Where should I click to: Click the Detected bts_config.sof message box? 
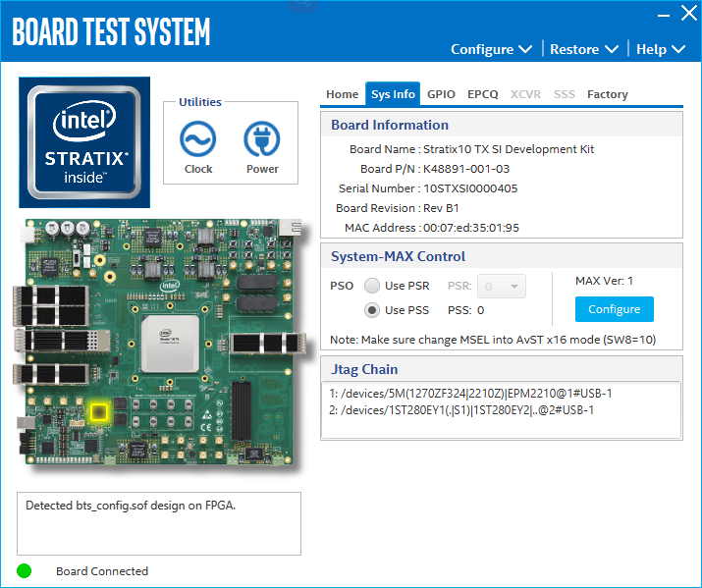click(159, 523)
